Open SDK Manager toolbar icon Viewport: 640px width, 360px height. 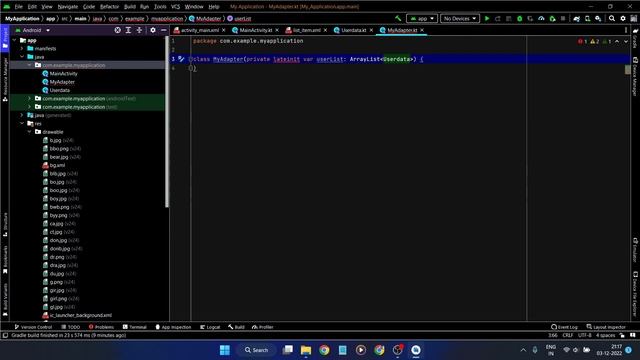(598, 18)
